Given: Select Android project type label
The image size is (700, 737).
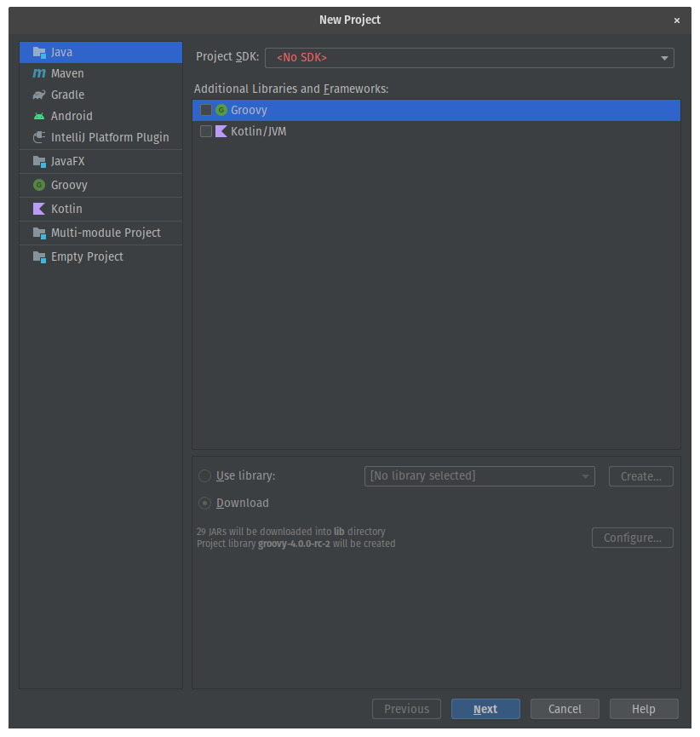Looking at the screenshot, I should click(x=72, y=116).
